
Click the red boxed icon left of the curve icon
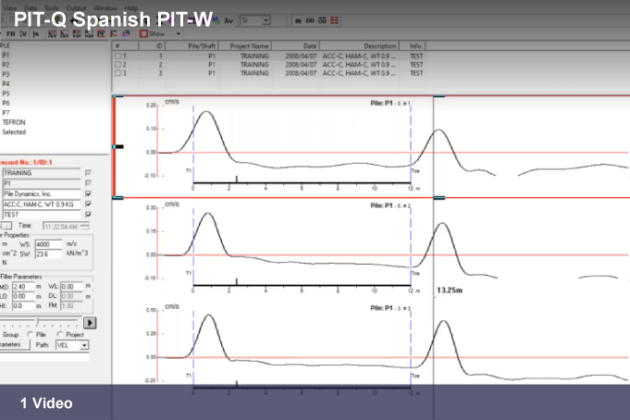coord(101,34)
